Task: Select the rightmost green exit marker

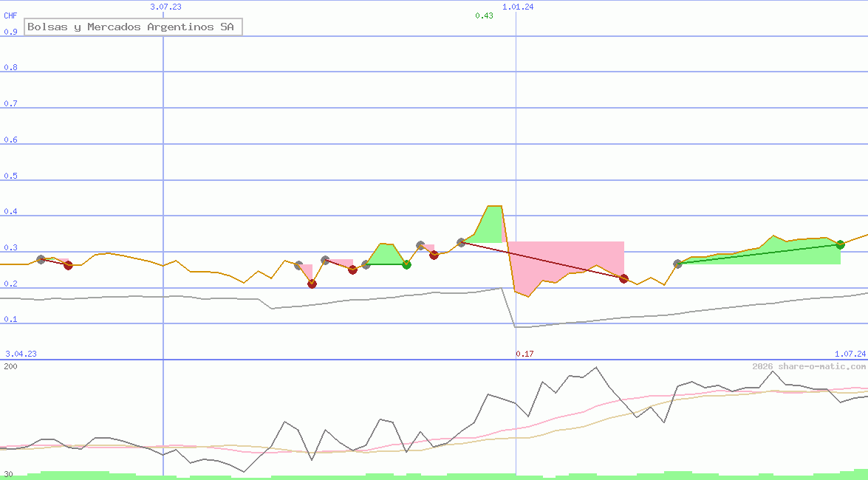Action: [x=840, y=244]
